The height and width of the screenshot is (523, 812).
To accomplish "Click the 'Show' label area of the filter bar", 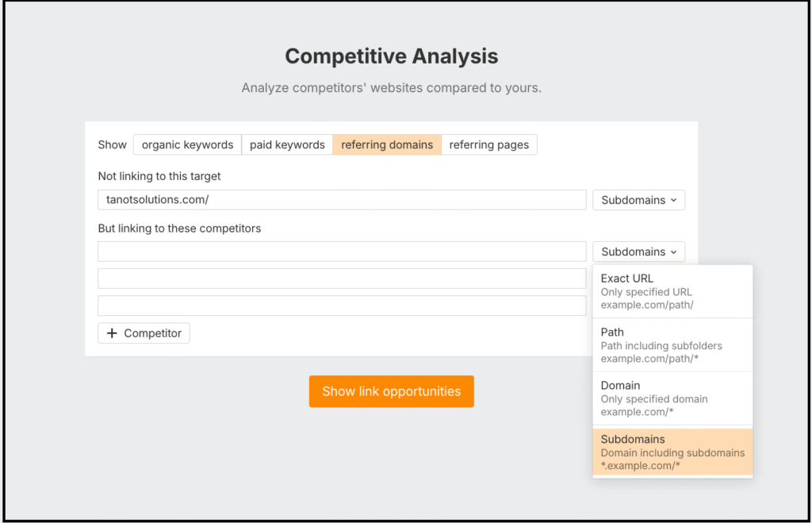I will [x=112, y=144].
